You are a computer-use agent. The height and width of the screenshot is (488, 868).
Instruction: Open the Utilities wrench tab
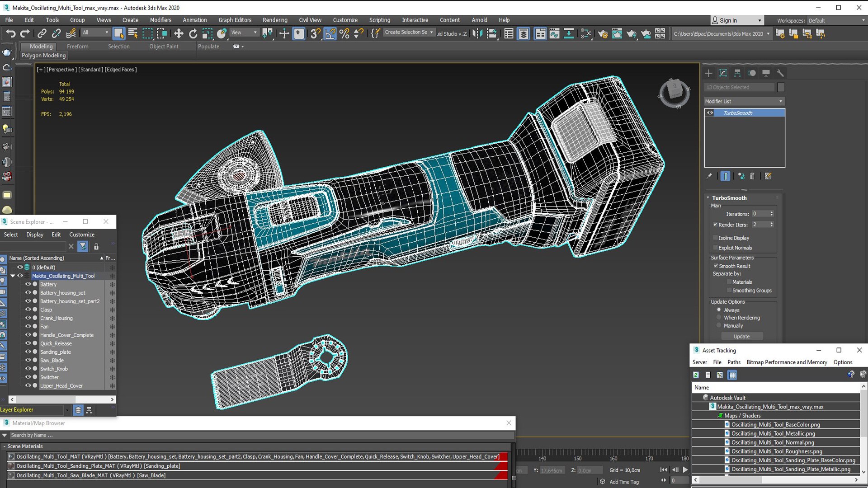(780, 73)
